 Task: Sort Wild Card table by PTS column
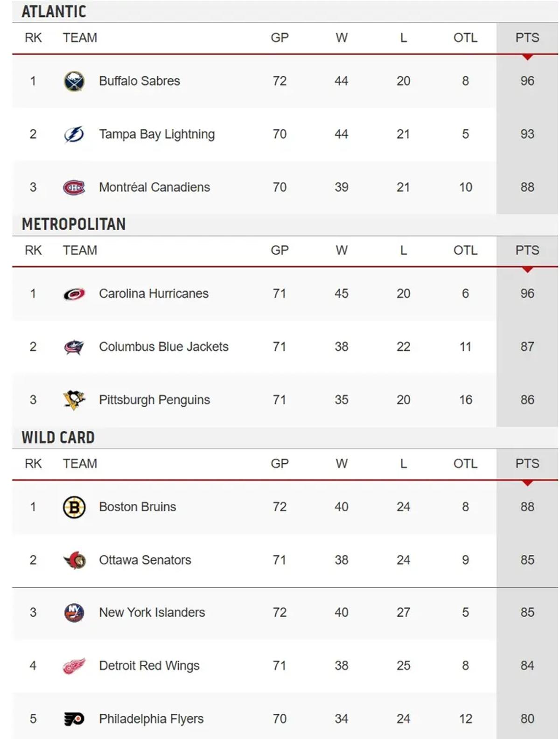coord(527,464)
